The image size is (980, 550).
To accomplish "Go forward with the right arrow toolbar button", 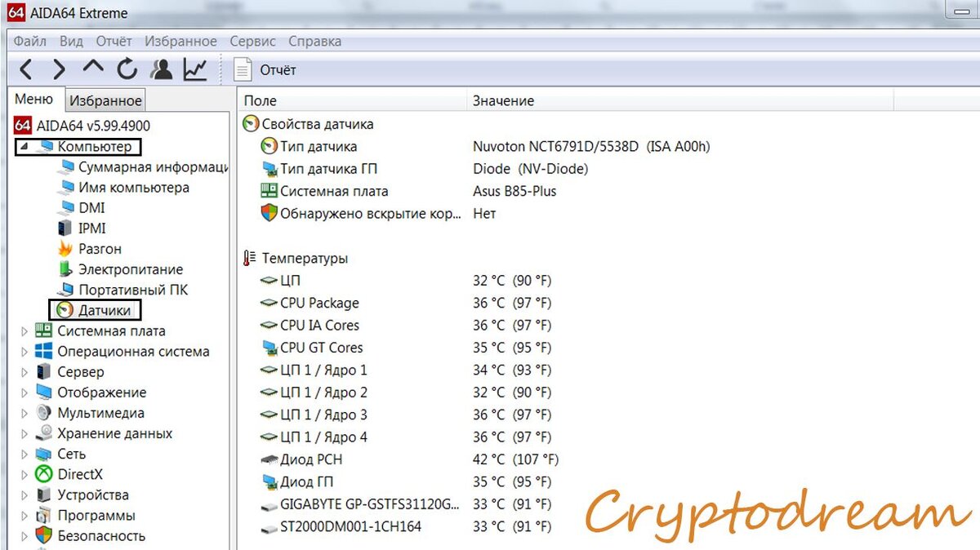I will coord(59,69).
